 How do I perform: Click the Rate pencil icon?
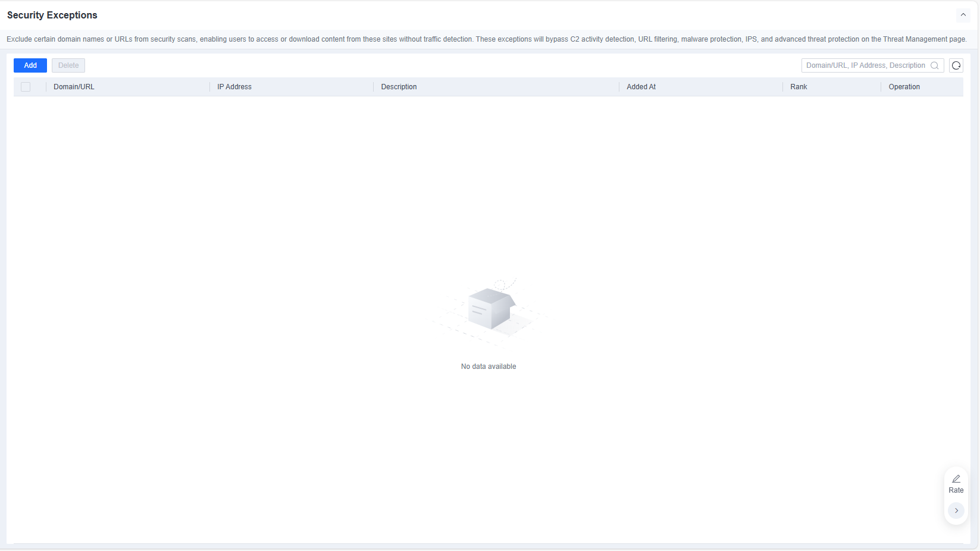pyautogui.click(x=956, y=479)
